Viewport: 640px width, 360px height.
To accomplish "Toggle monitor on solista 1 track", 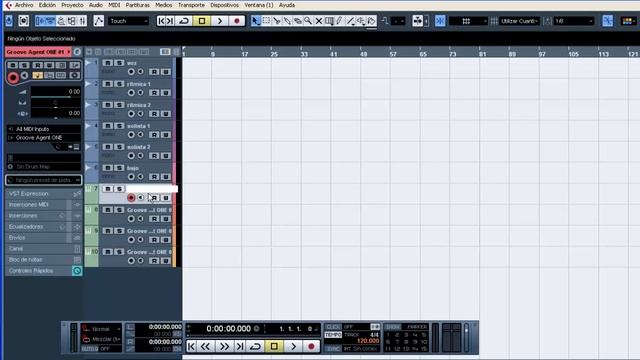I will [140, 135].
